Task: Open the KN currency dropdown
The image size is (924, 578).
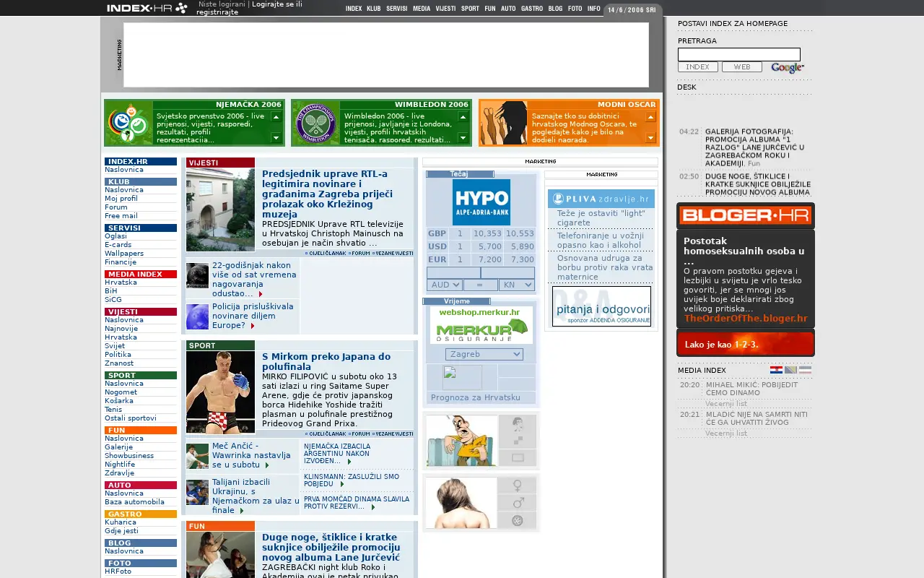Action: [x=516, y=285]
